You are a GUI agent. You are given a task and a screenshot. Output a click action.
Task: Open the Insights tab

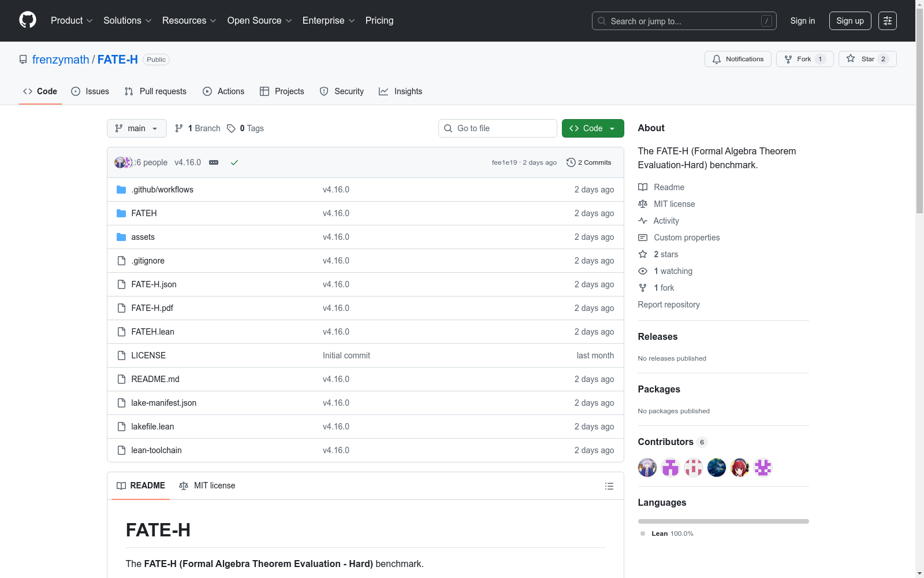point(400,91)
